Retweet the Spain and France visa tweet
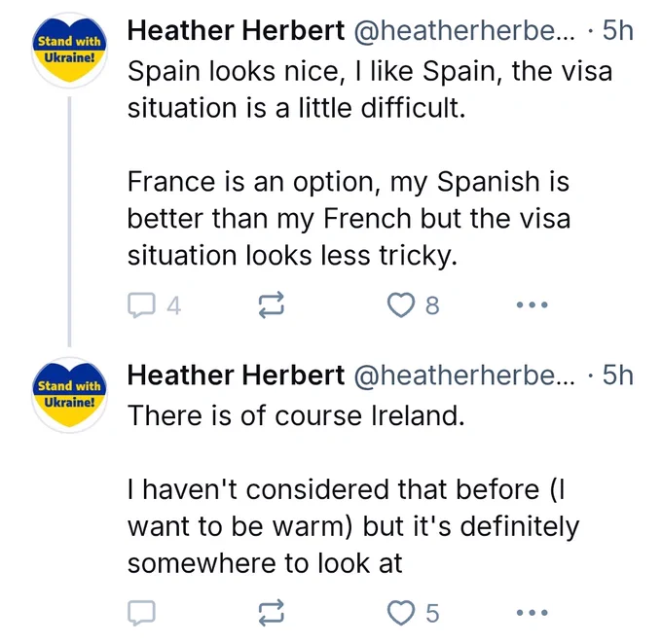Image resolution: width=662 pixels, height=644 pixels. coord(271,304)
